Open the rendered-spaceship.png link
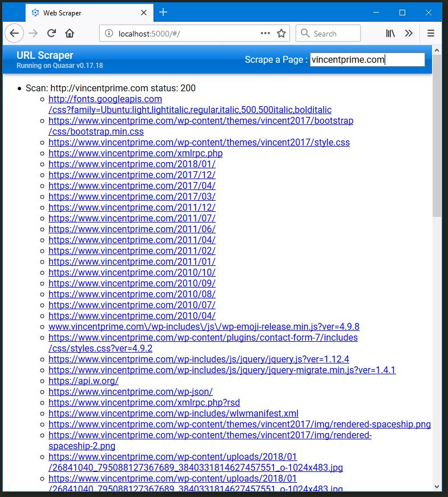Viewport: 448px width, 497px height. pos(240,424)
